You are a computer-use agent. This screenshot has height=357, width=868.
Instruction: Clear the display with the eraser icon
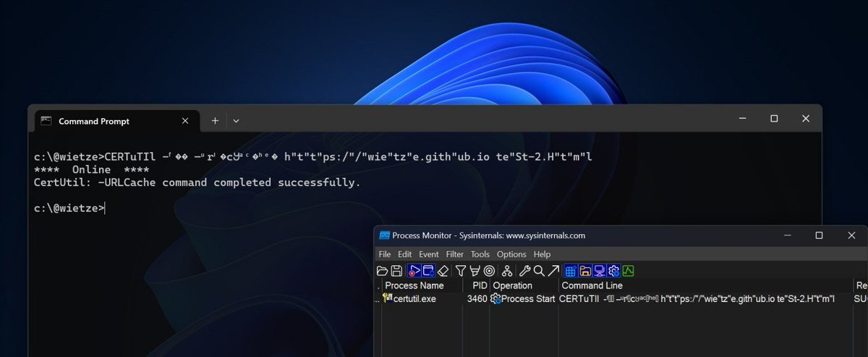(443, 271)
